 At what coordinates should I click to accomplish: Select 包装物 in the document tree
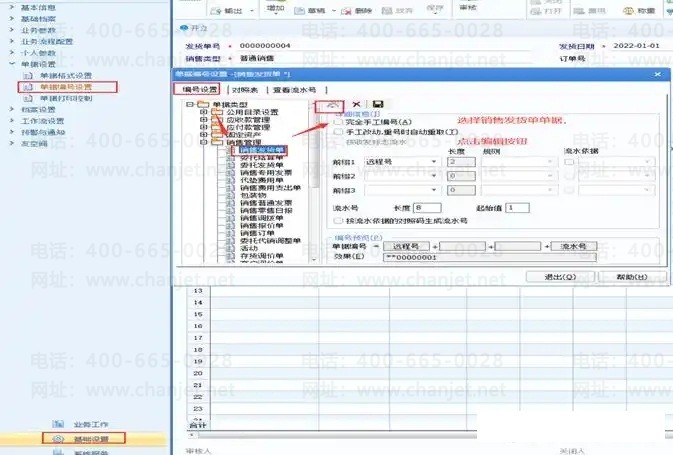coord(253,195)
